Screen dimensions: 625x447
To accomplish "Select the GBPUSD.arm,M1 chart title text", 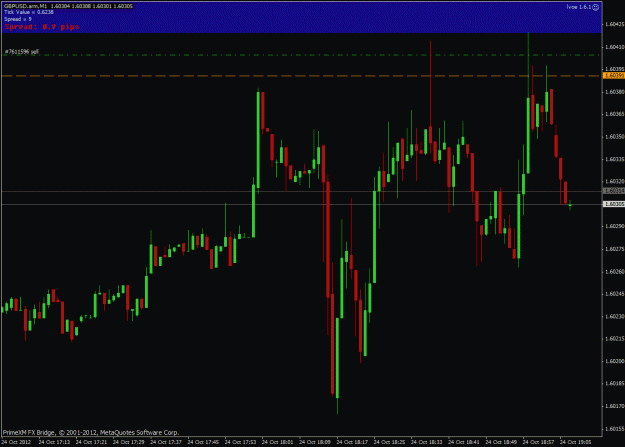I will (x=26, y=6).
